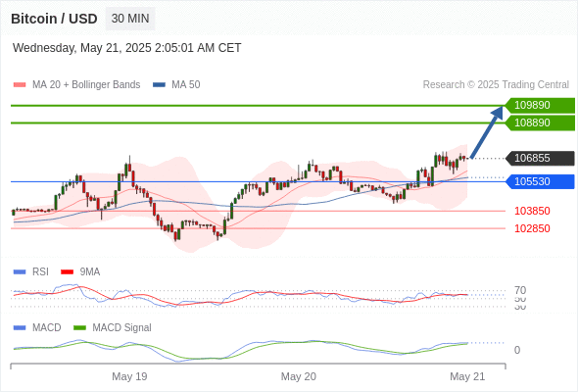Click the May 20 date axis label
The width and height of the screenshot is (578, 392).
(x=298, y=376)
